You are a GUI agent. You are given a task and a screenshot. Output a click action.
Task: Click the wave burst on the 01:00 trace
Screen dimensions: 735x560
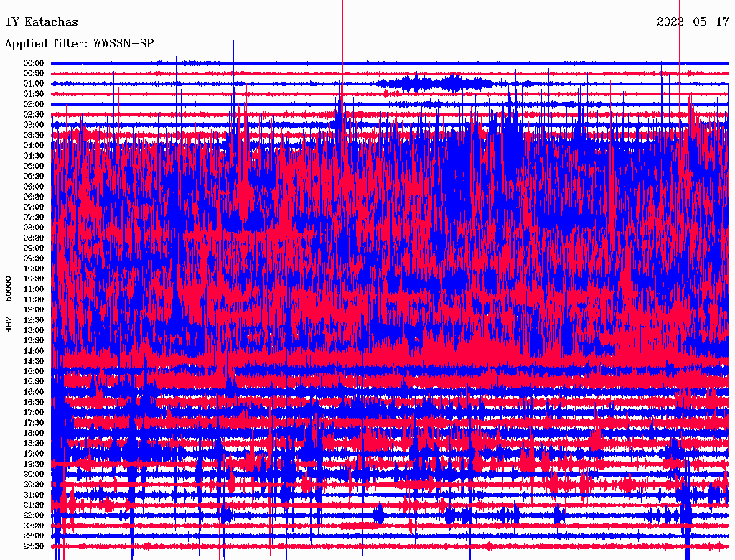[434, 84]
